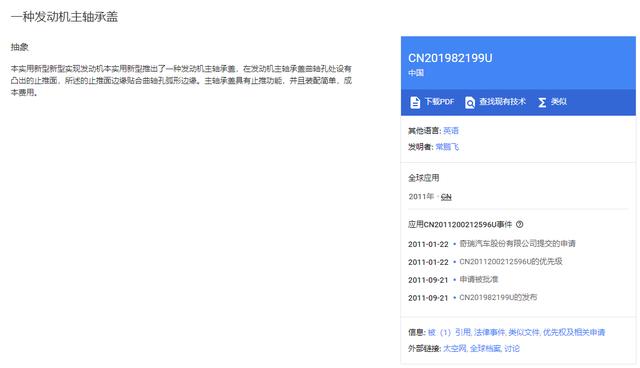Click the title 一种发动机主轴承盖
640x368 pixels.
click(64, 17)
